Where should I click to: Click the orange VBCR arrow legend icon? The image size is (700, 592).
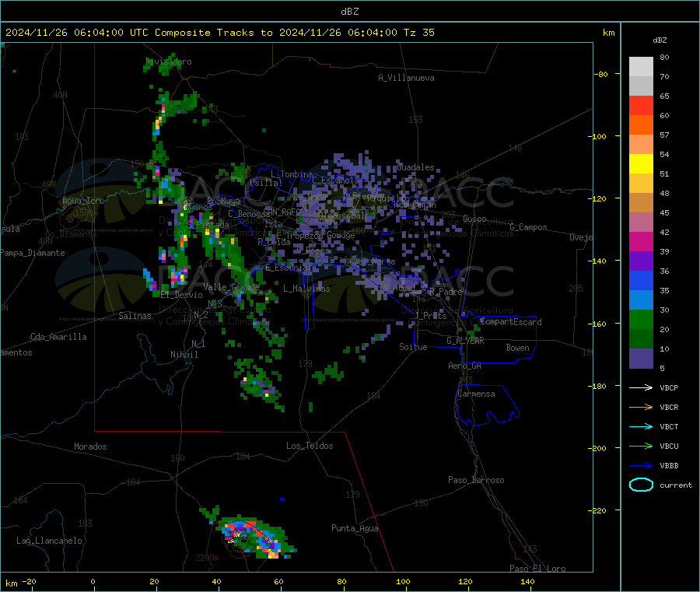[641, 407]
